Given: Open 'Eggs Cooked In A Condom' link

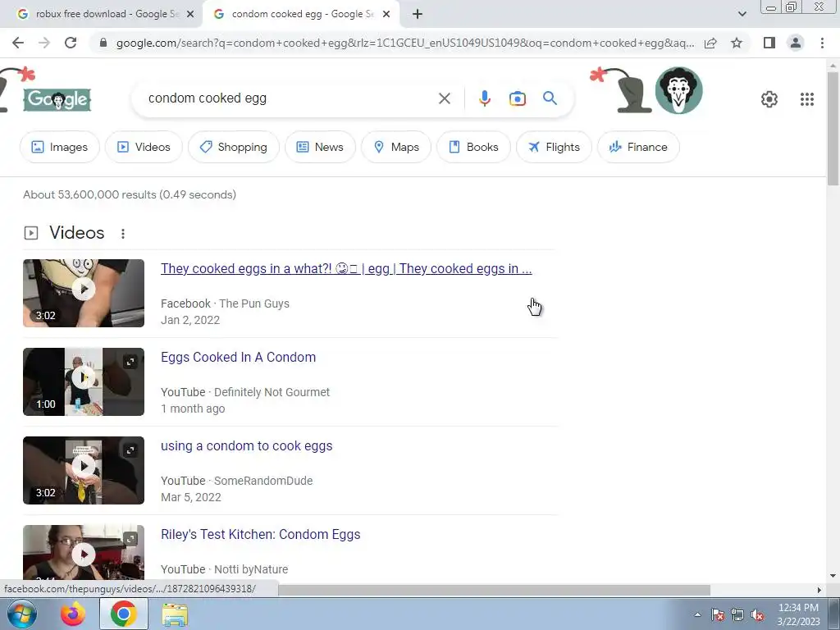Looking at the screenshot, I should tap(239, 358).
